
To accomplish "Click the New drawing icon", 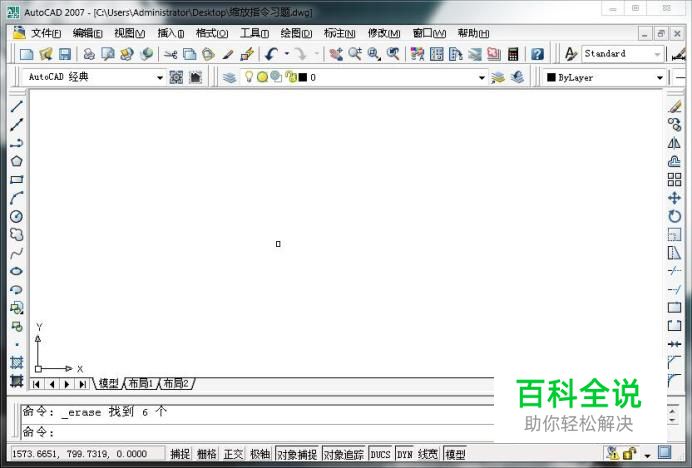I will pos(26,54).
